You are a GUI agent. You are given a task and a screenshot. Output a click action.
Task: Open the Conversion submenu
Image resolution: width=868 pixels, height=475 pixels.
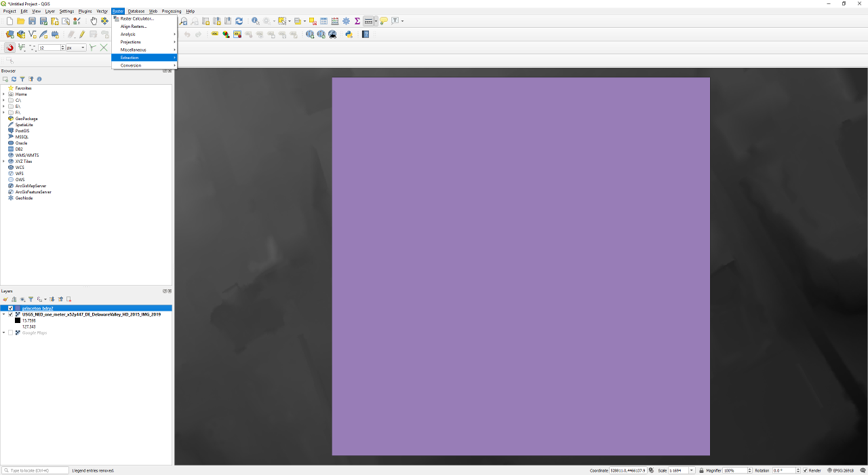144,65
